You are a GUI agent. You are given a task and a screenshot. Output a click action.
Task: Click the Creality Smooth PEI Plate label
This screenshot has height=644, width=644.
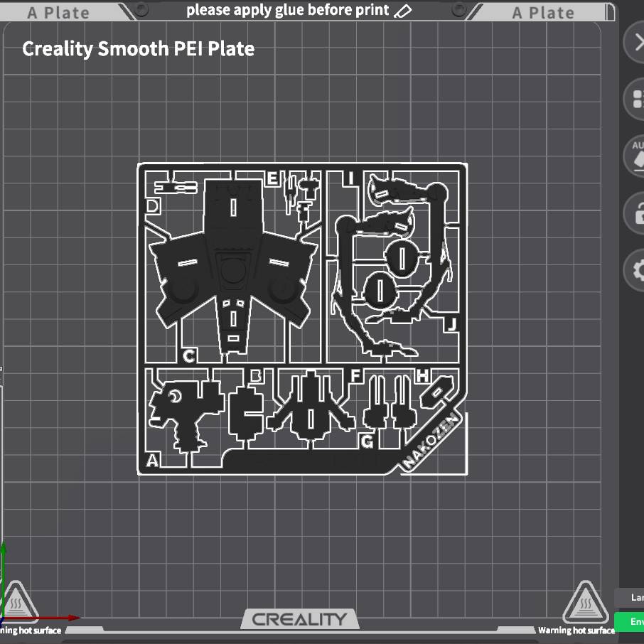(138, 49)
